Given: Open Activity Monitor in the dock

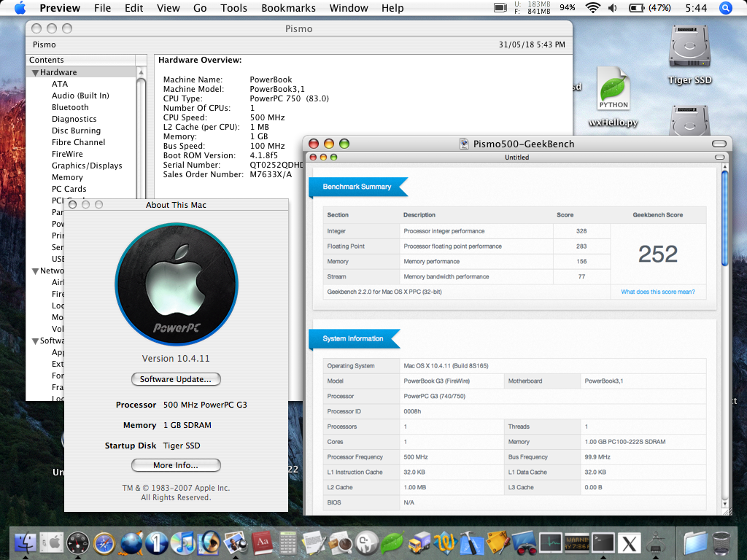Looking at the screenshot, I should [551, 542].
